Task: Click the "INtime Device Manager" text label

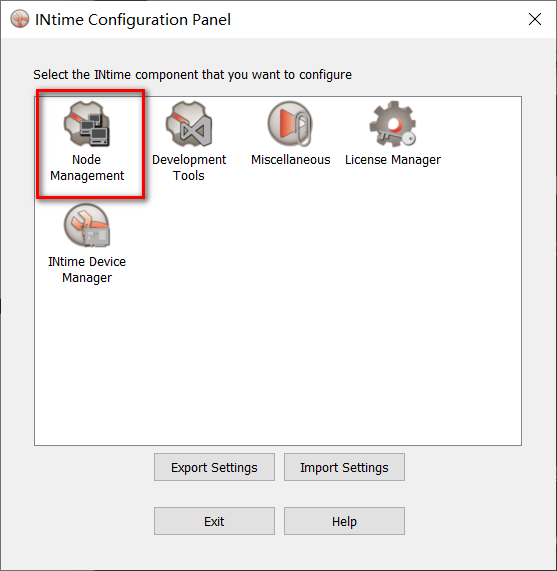Action: point(87,269)
